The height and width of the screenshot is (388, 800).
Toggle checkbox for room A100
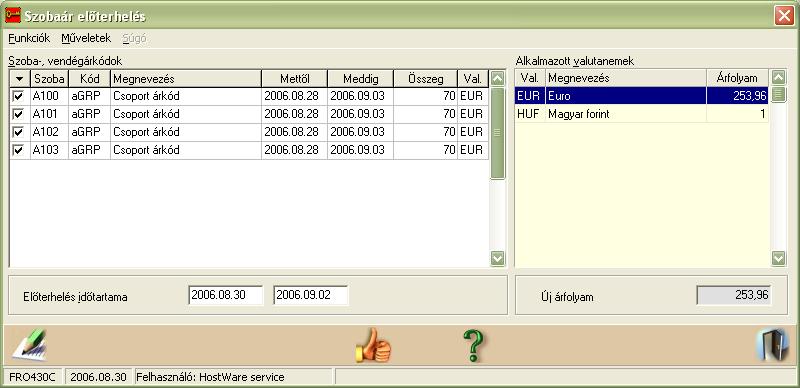18,96
